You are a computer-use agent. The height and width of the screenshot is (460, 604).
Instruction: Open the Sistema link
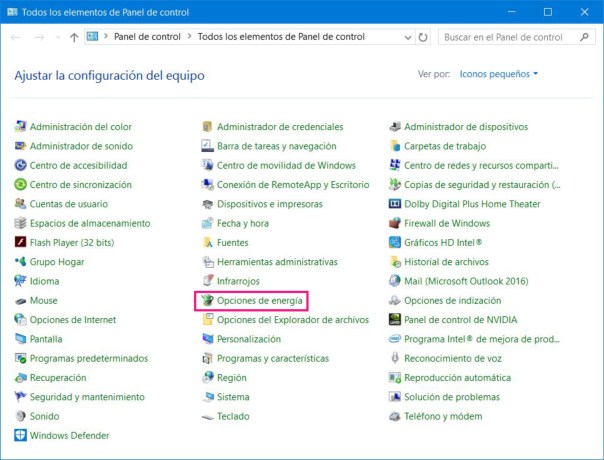(233, 396)
